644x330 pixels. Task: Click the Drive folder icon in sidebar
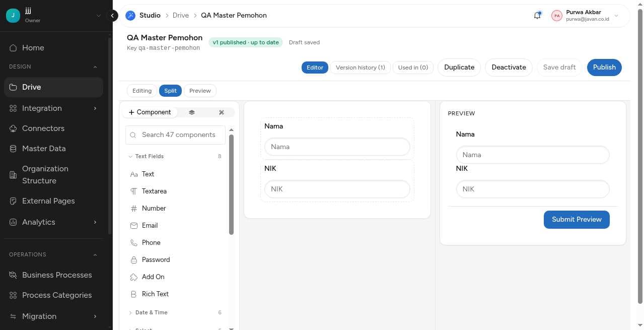tap(13, 87)
